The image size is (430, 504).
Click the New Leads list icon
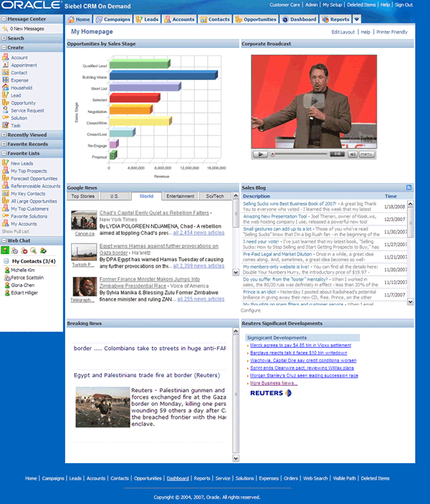click(x=6, y=163)
